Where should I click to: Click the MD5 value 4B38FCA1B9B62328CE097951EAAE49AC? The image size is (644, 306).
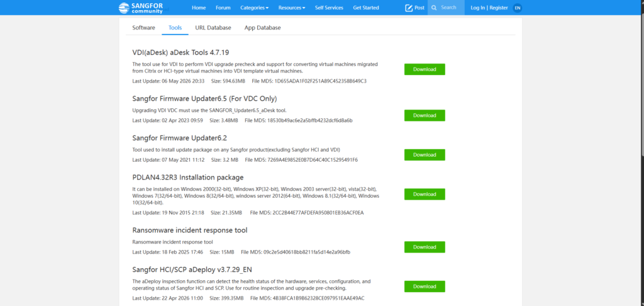[x=318, y=298]
